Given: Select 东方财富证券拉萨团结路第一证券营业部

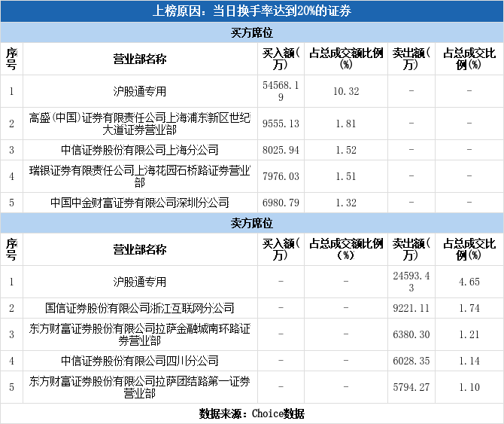Looking at the screenshot, I should [x=140, y=387].
